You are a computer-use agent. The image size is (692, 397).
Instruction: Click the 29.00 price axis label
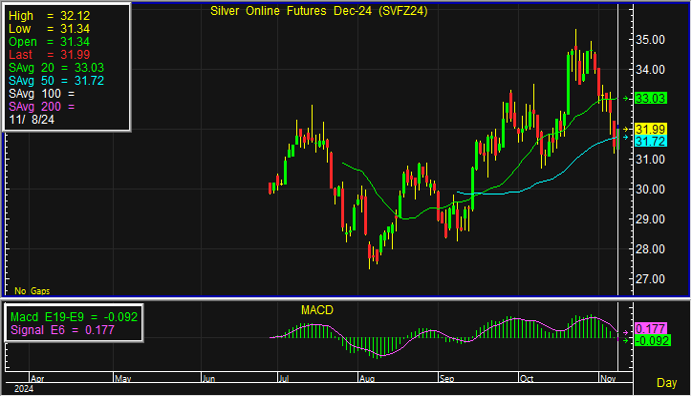tap(650, 219)
